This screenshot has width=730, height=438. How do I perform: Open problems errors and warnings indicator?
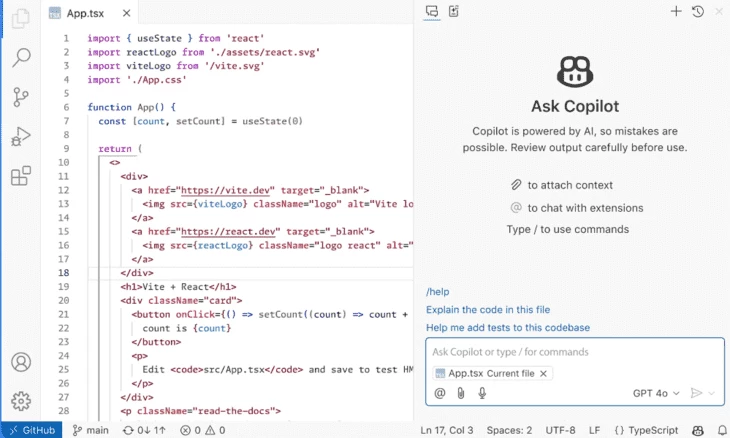203,430
